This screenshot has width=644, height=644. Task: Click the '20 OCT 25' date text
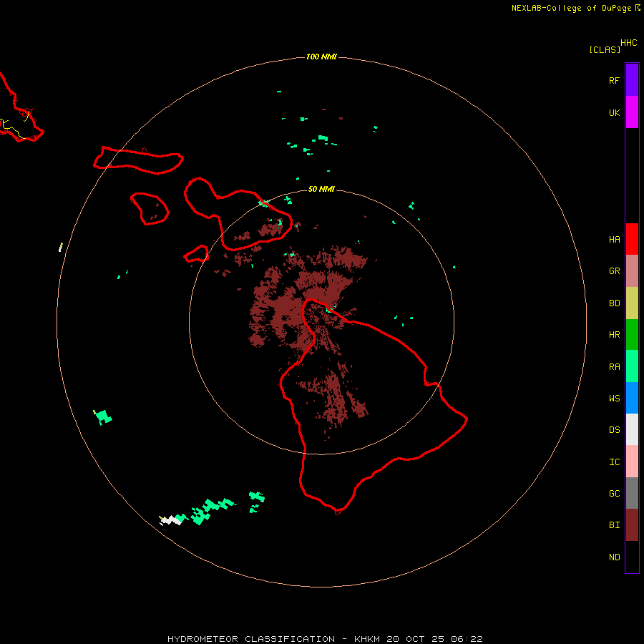(415, 639)
